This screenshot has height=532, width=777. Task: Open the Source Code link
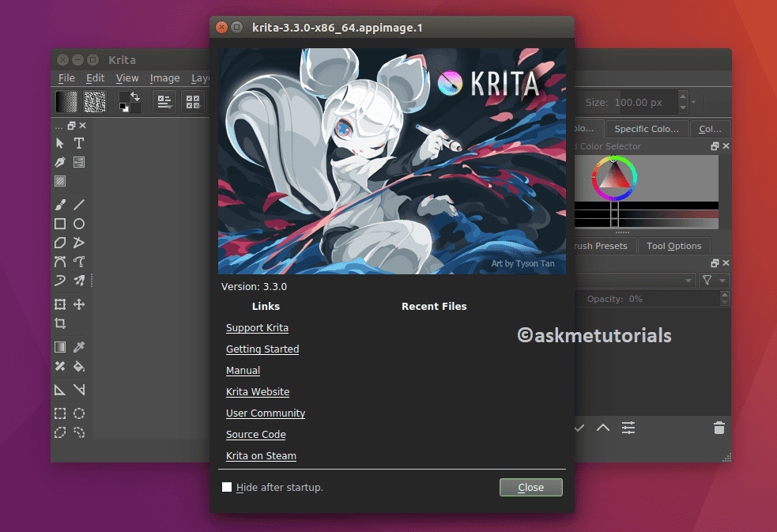255,435
